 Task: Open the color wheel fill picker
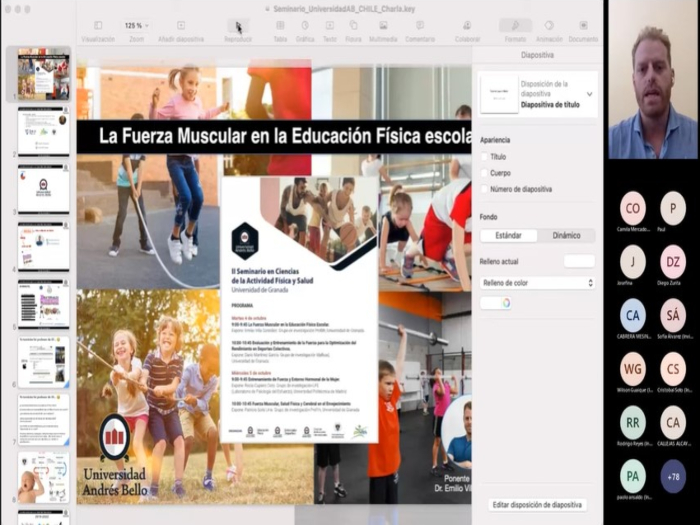[x=506, y=303]
